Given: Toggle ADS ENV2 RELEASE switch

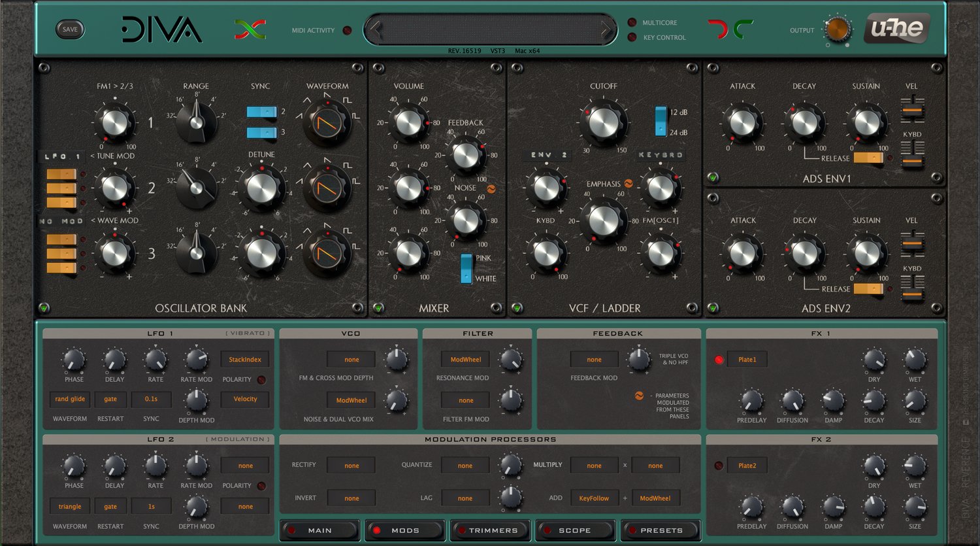Looking at the screenshot, I should pyautogui.click(x=868, y=288).
